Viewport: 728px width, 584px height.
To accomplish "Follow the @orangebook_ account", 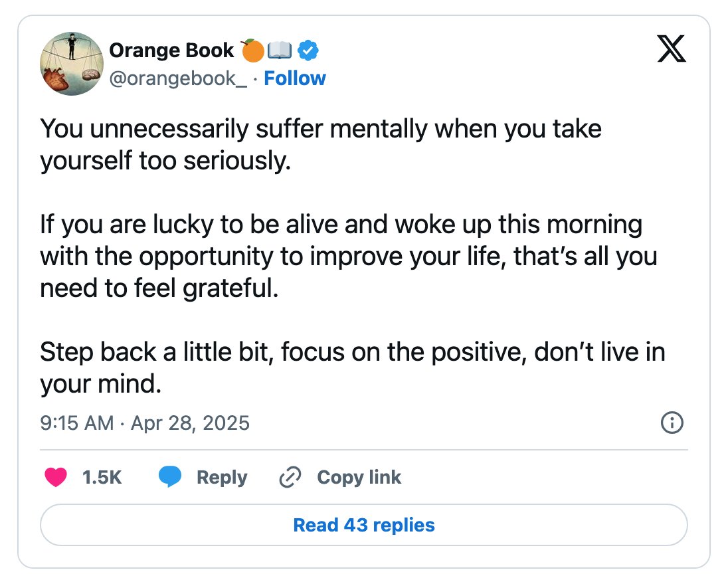I will click(295, 78).
